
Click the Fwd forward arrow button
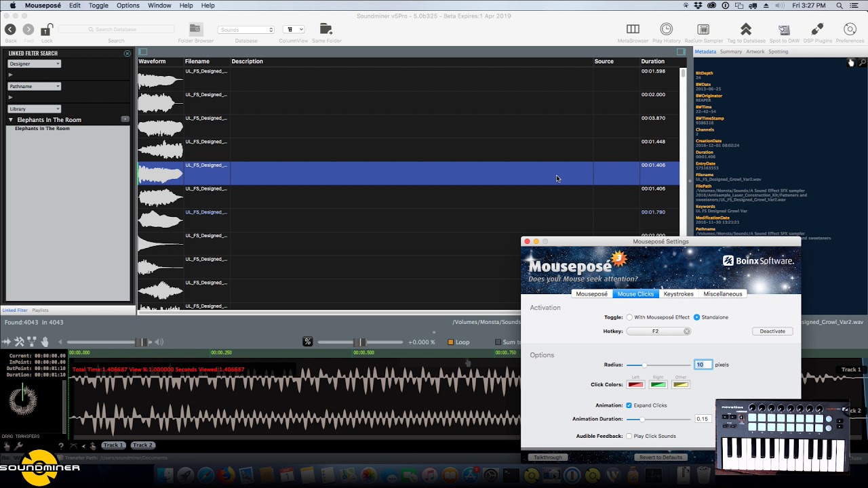coord(28,30)
